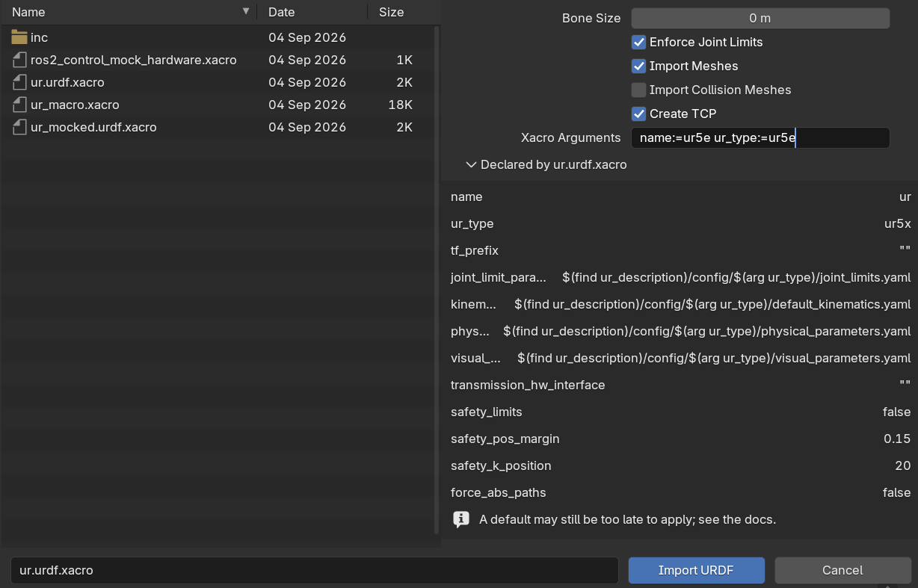This screenshot has width=918, height=588.
Task: Click the filename field showing ur.urdf.xacro
Action: [315, 570]
